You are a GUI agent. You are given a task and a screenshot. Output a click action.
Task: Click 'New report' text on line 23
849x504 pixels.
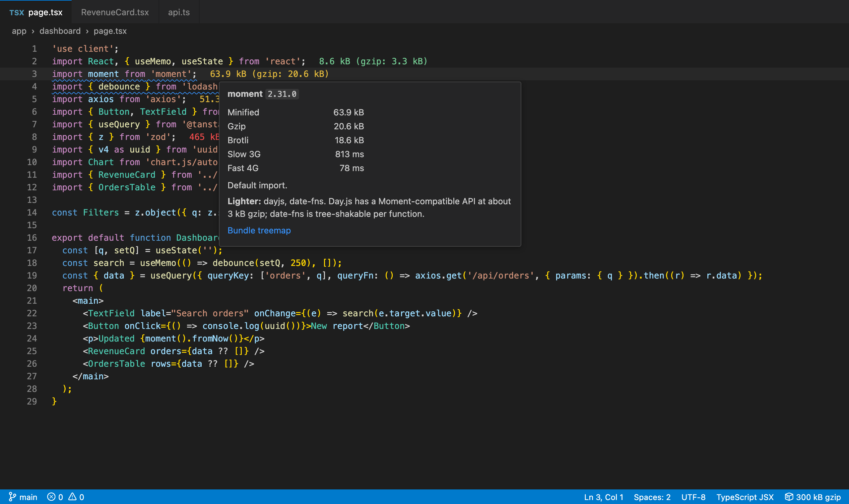pyautogui.click(x=337, y=326)
